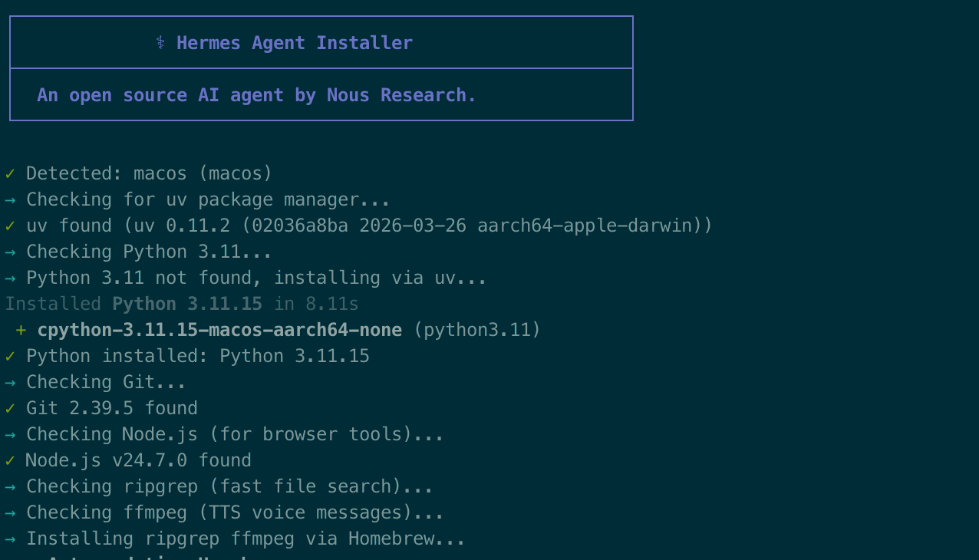
Task: Click the checkmark next to "Git 2.39.5 found"
Action: (10, 409)
